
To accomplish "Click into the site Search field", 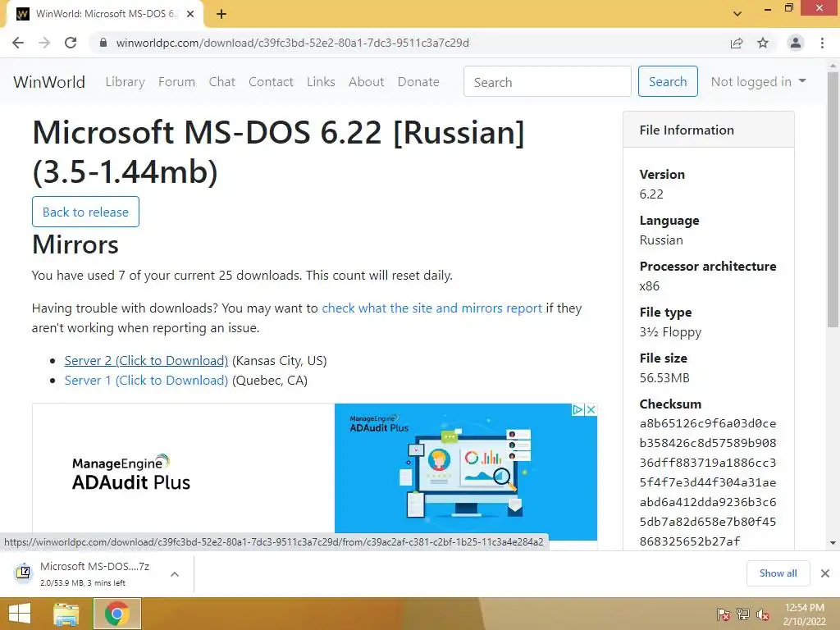I will [547, 81].
